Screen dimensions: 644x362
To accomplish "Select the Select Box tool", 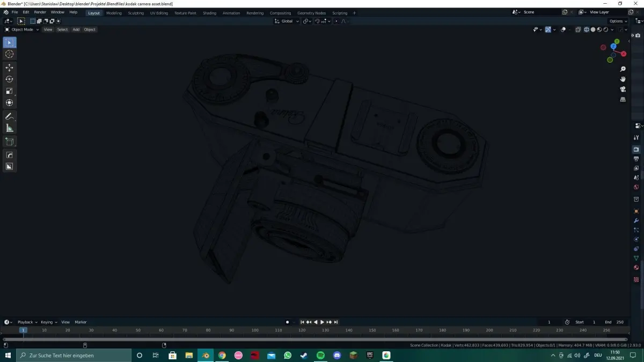I will (x=9, y=42).
